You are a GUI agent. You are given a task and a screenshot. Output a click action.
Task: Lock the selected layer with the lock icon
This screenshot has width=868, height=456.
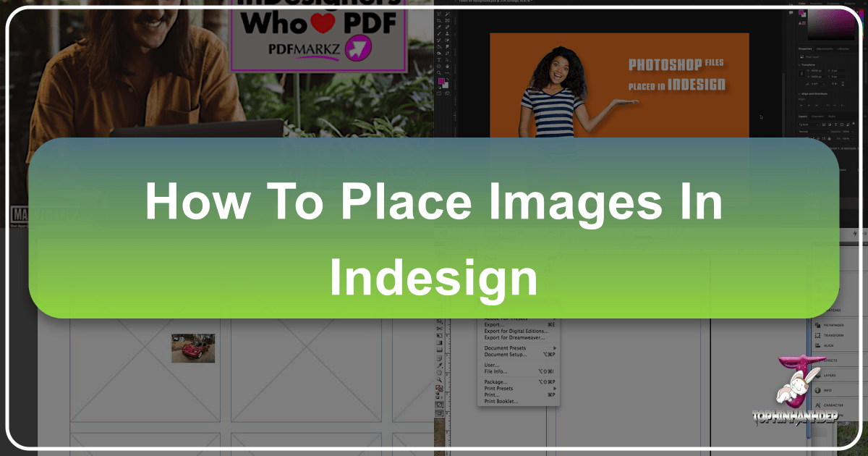pyautogui.click(x=829, y=139)
